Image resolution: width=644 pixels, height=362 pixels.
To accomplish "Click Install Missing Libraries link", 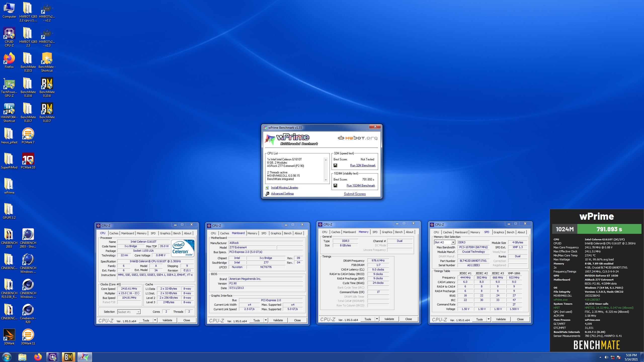I will point(285,188).
